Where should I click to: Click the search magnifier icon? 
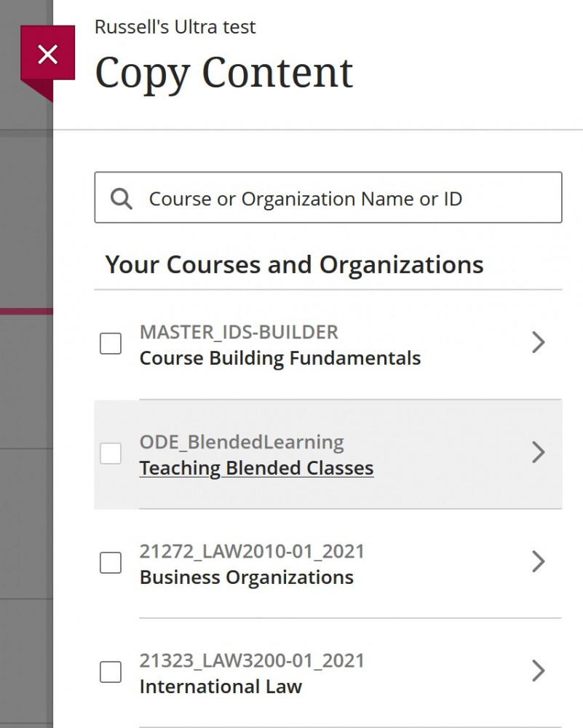122,198
